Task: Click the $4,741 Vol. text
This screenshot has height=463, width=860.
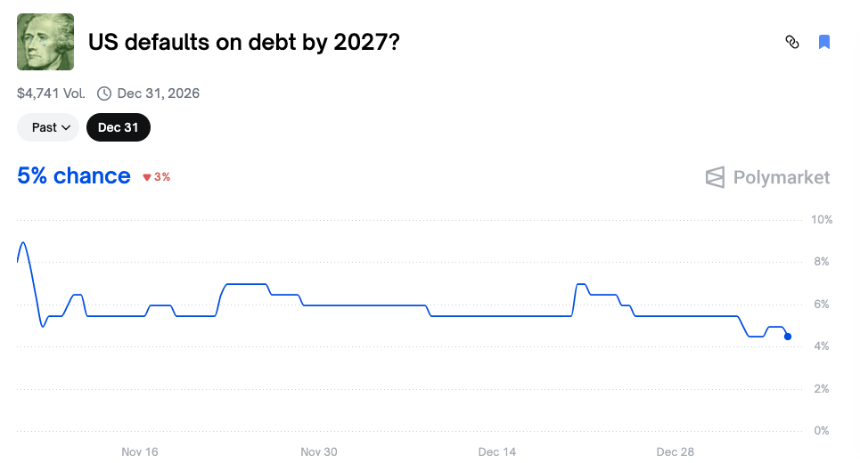Action: pos(52,93)
